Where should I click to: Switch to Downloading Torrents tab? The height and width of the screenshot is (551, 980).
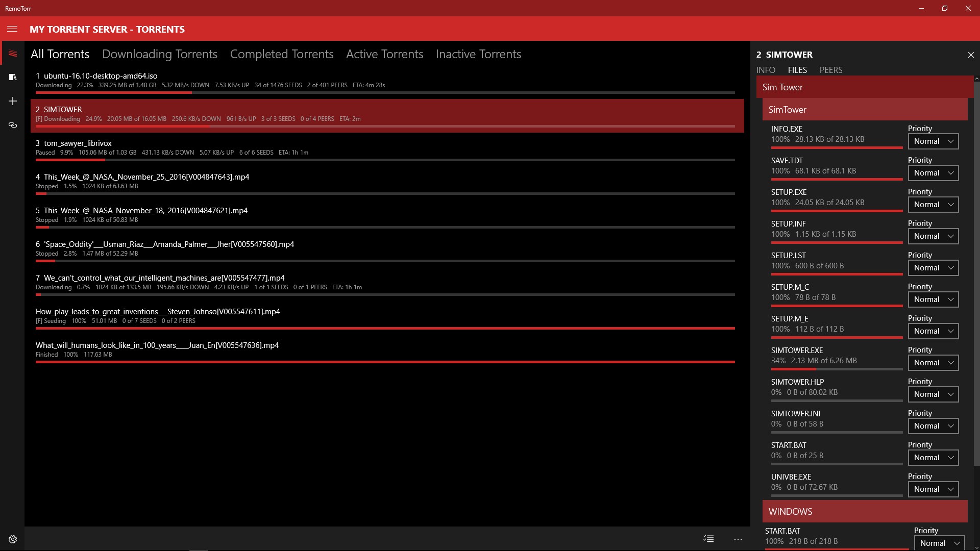pyautogui.click(x=159, y=54)
